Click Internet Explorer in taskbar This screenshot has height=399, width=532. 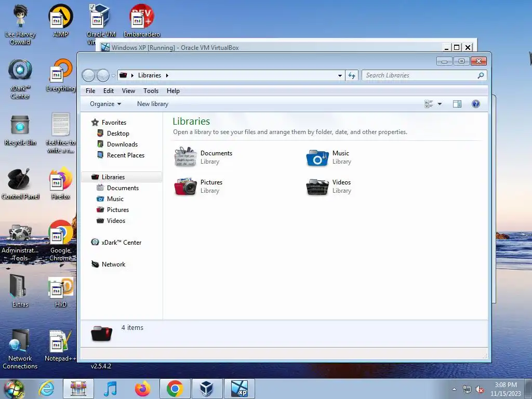46,389
